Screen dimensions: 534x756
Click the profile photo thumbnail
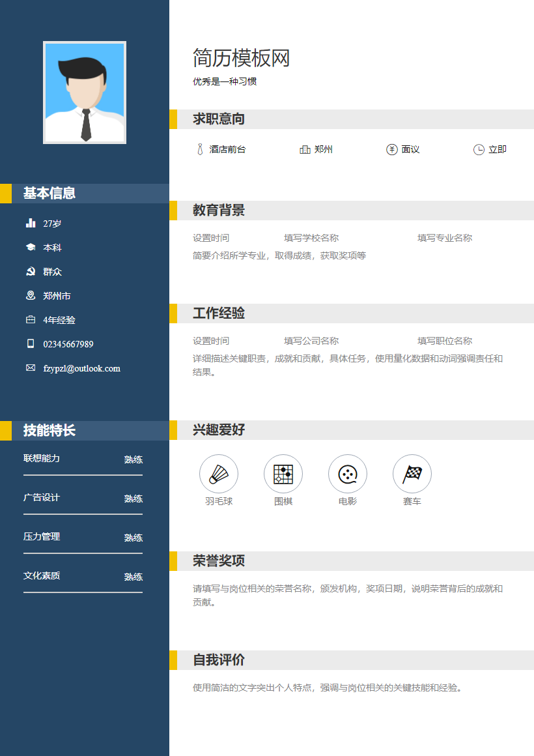pyautogui.click(x=85, y=92)
